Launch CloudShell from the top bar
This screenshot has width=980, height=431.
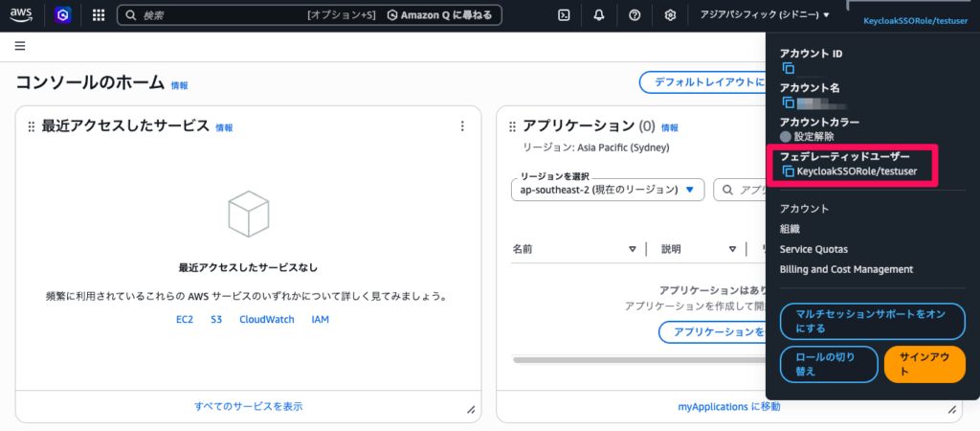point(565,15)
